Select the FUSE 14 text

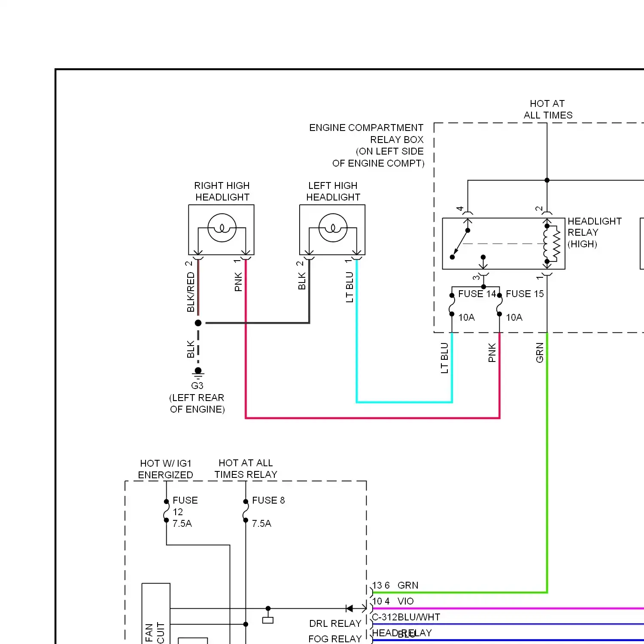click(477, 294)
